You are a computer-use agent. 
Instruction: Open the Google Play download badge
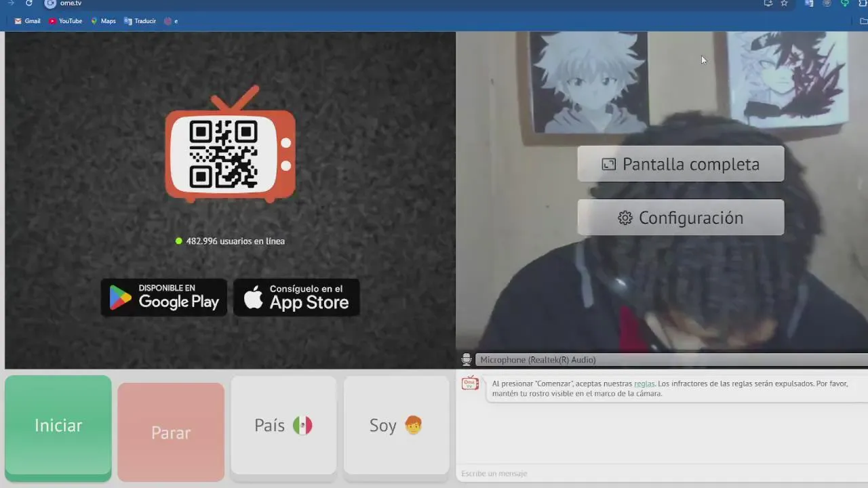164,298
